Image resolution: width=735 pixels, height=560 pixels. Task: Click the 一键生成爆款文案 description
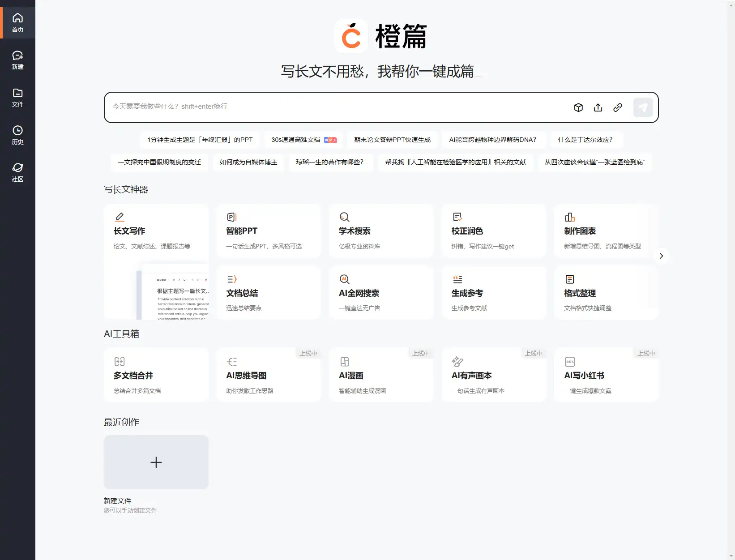click(588, 391)
